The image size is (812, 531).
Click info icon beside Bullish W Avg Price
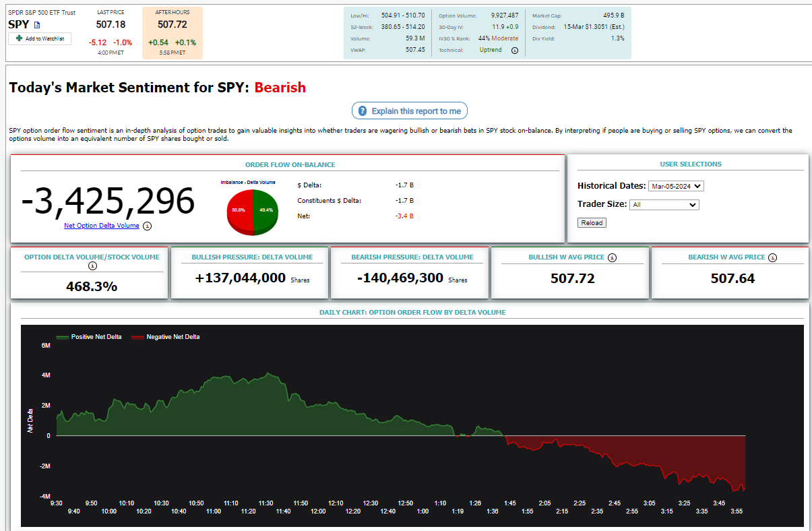pos(612,257)
